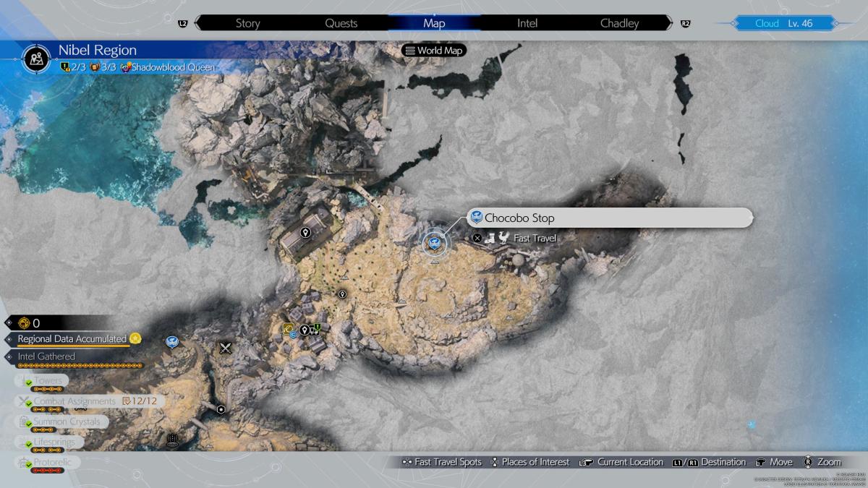Screen dimensions: 868x488
Task: Click the Cloud Lv. 46 character badge
Action: pos(785,23)
